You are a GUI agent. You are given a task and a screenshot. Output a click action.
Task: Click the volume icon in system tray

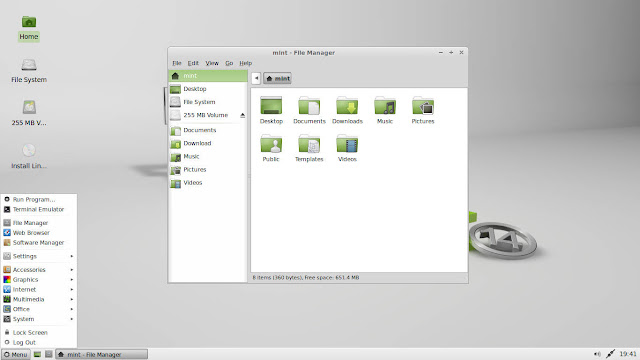(597, 354)
